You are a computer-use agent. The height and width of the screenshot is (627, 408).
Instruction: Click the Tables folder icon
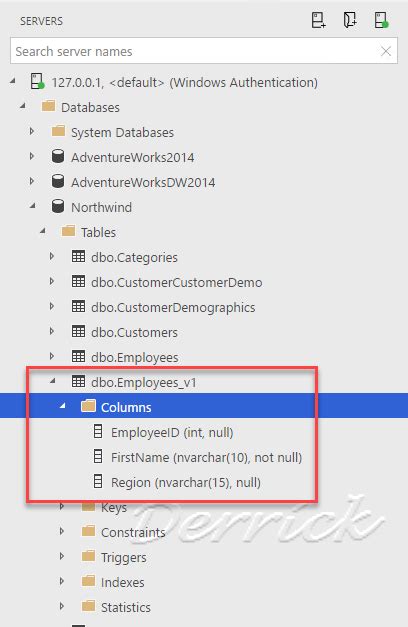pyautogui.click(x=68, y=231)
